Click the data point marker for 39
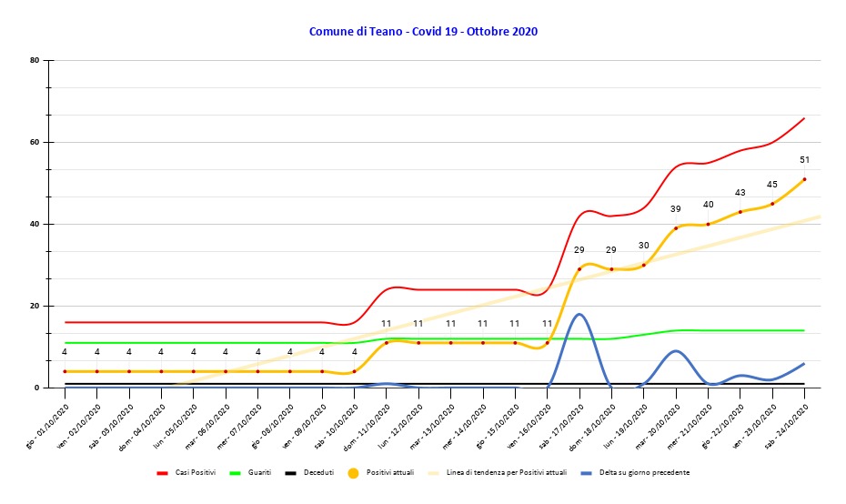Screen dimensions: 846x504 [x=676, y=228]
